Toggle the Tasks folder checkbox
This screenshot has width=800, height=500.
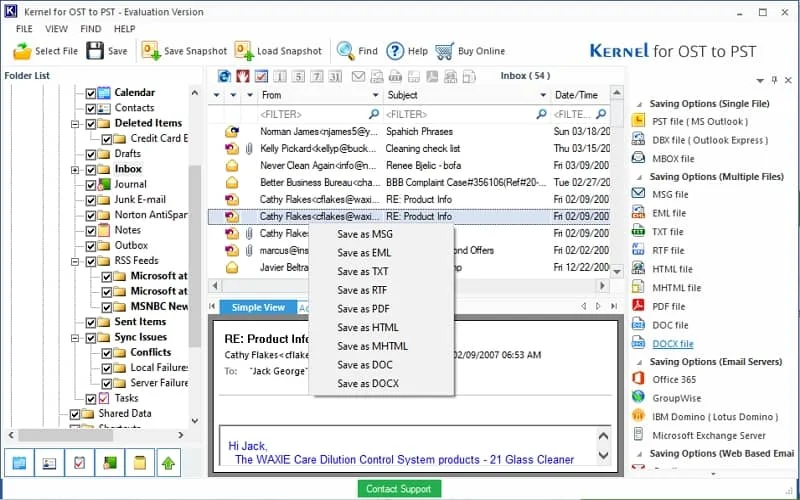click(90, 399)
